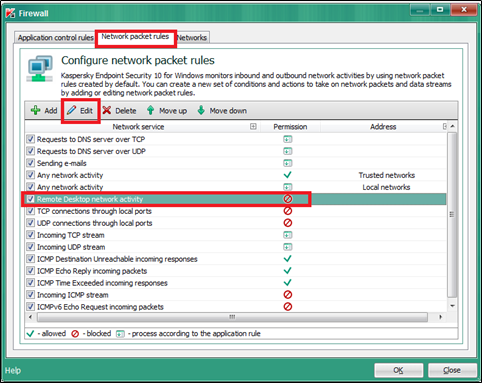The width and height of the screenshot is (482, 383).
Task: Toggle Incoming ICMP stream checkbox
Action: tap(31, 295)
